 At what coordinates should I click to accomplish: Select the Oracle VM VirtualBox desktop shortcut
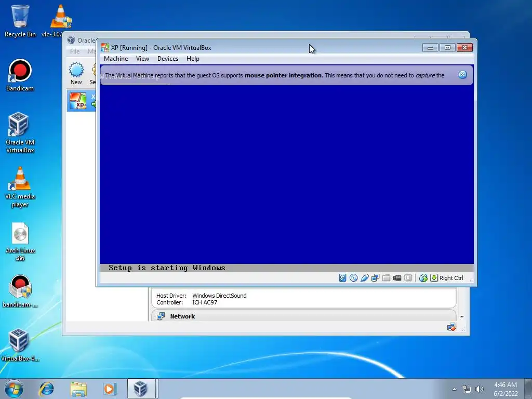(20, 132)
